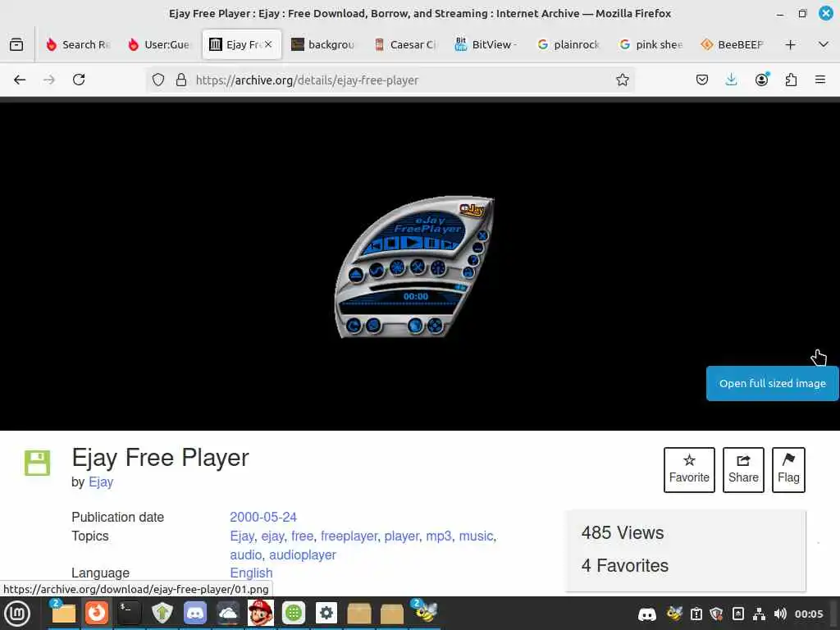The width and height of the screenshot is (840, 630).
Task: Open the Firefox View icon
Action: [16, 44]
